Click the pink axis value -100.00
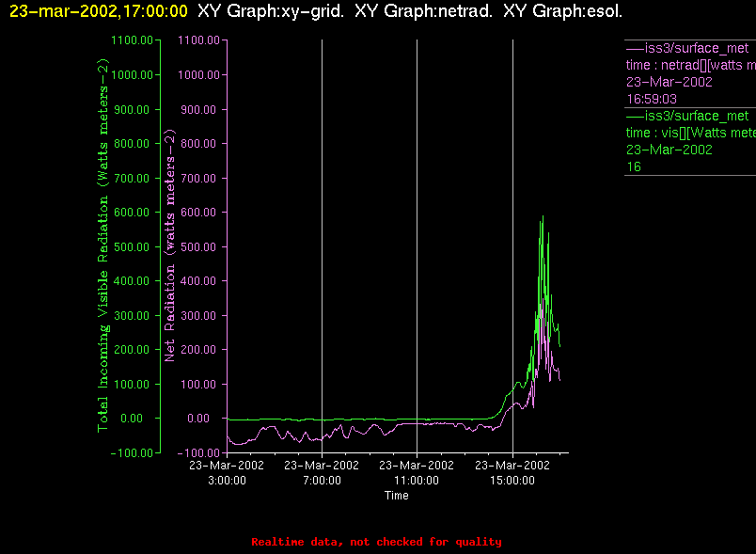Viewport: 756px width, 554px height. [x=198, y=452]
